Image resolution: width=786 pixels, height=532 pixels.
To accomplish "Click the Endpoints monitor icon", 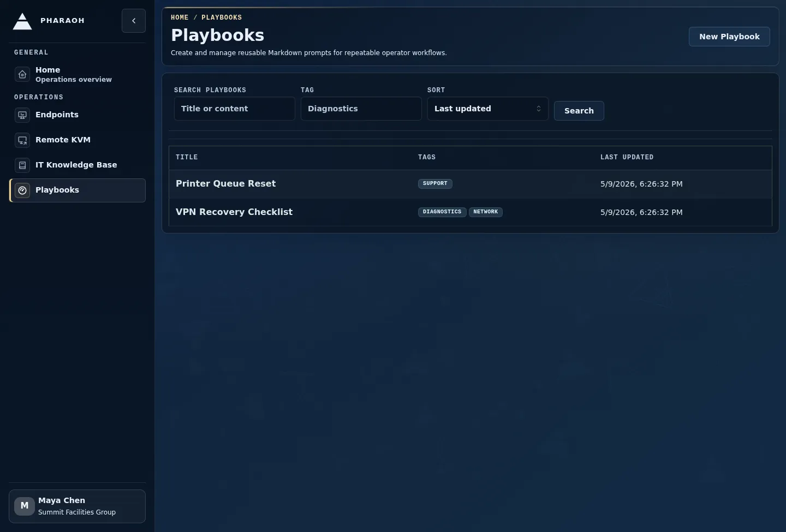I will pyautogui.click(x=22, y=115).
